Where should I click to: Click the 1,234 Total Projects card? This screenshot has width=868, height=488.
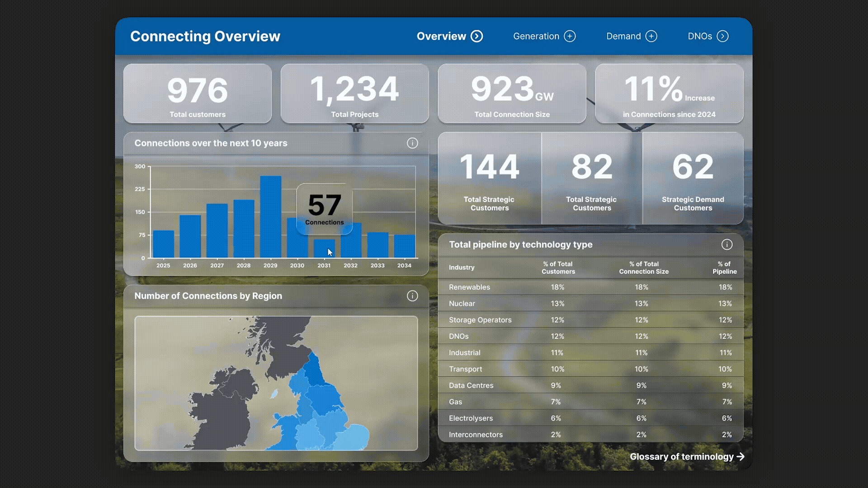pos(355,94)
